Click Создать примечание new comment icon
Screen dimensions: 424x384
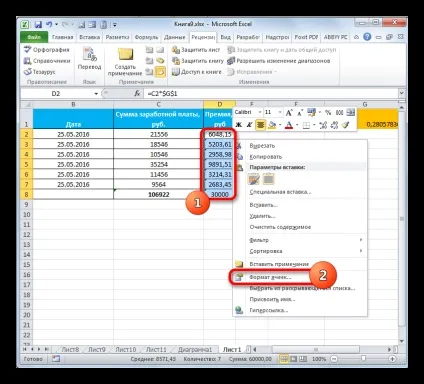coord(125,54)
